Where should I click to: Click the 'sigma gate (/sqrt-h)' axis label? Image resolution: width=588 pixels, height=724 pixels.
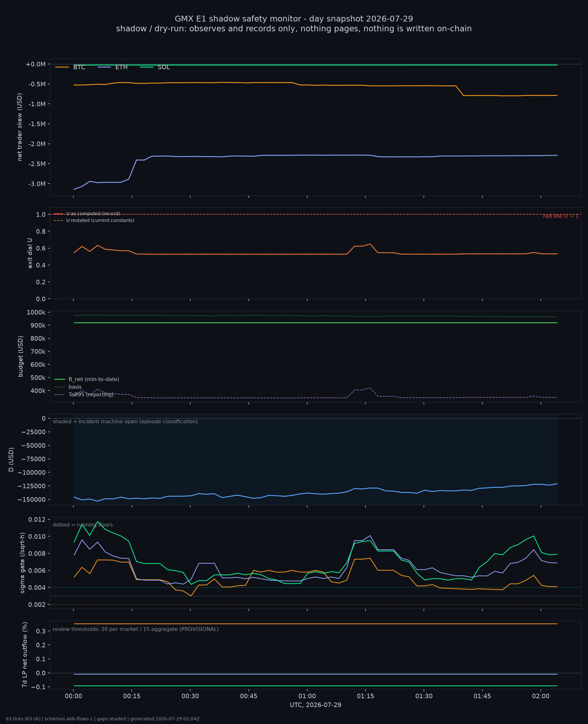(22, 563)
